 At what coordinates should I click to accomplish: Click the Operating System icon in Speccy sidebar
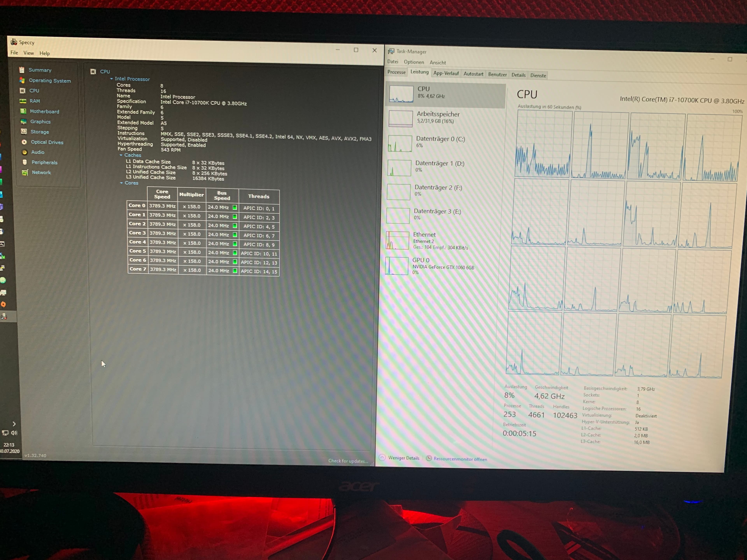(22, 80)
